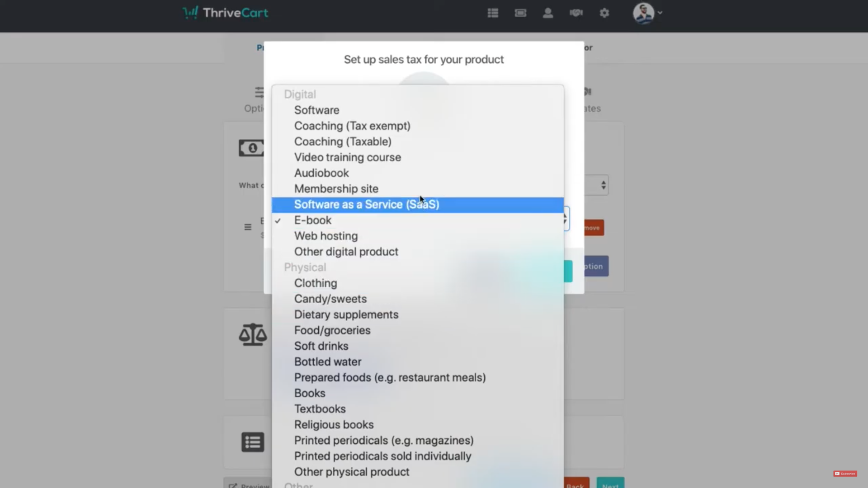Screen dimensions: 868x488
Task: Click the ThriveCart logo/home icon
Action: point(225,12)
